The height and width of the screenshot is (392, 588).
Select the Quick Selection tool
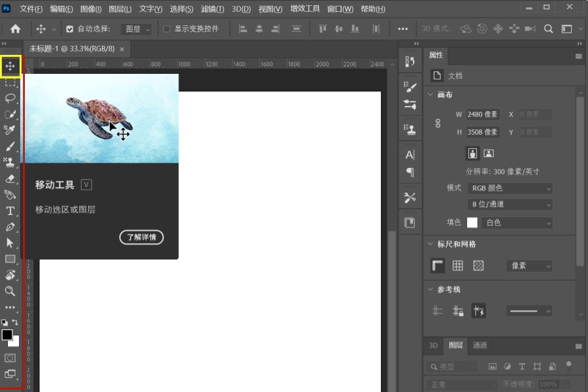point(10,114)
